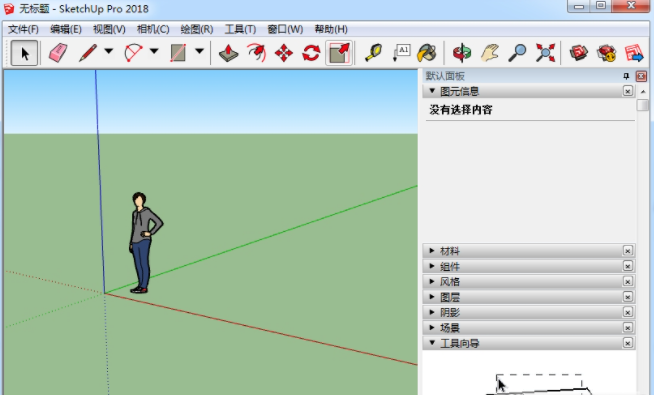Close the default tray panel

coord(641,76)
